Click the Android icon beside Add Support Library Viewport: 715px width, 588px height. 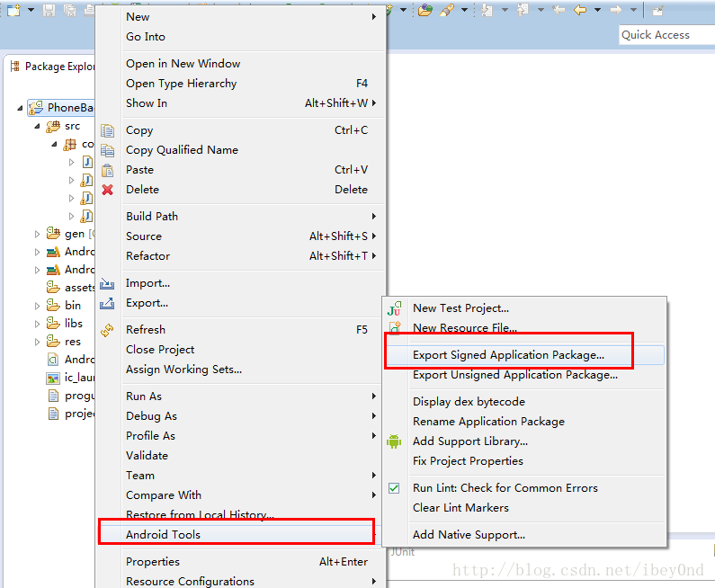[x=394, y=441]
